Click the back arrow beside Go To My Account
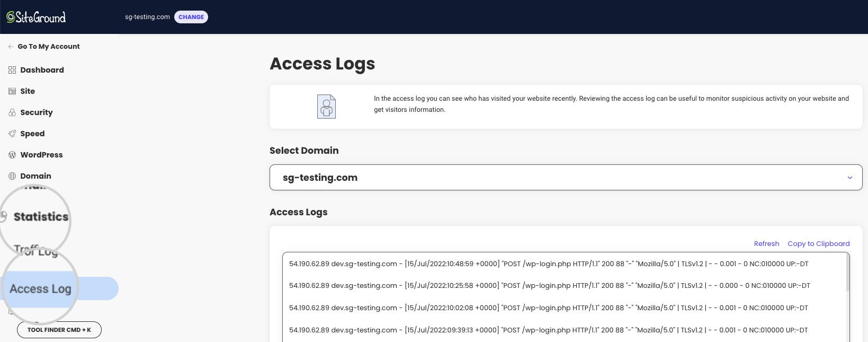 coord(11,47)
